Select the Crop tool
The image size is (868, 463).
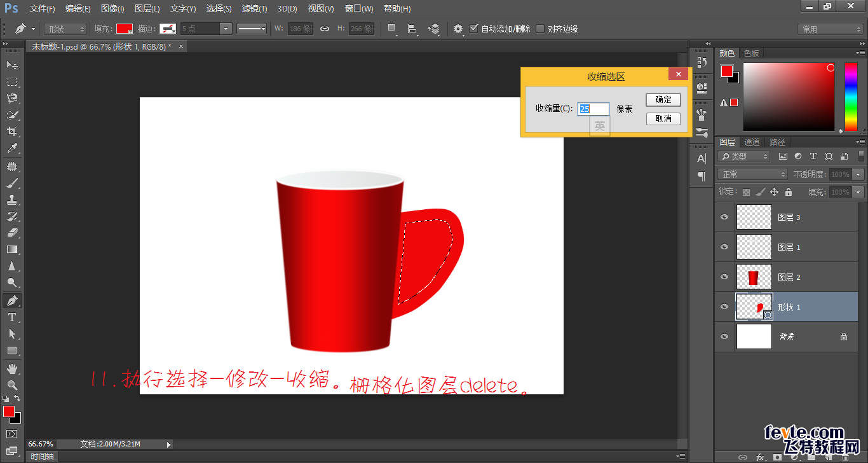pyautogui.click(x=12, y=132)
